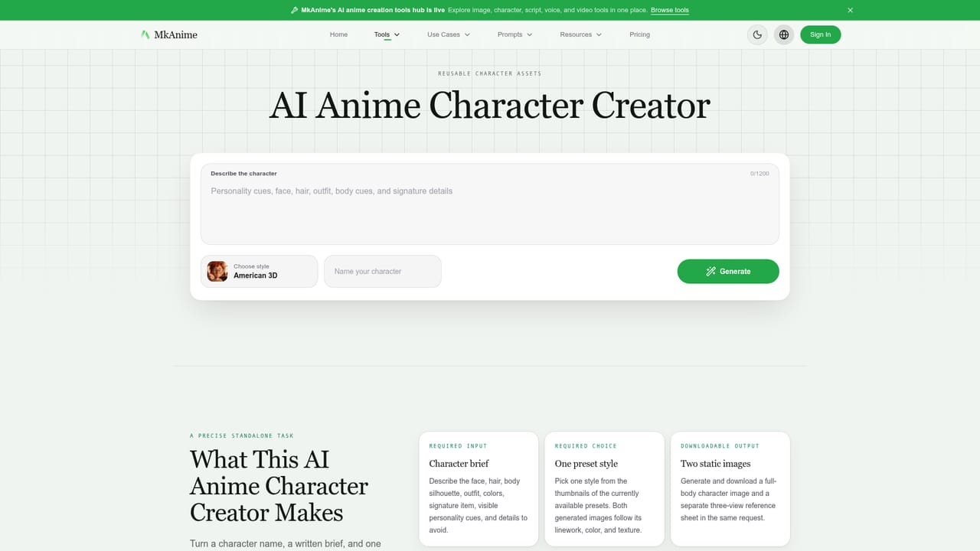
Task: Click the 0/1200 character counter
Action: click(x=759, y=174)
